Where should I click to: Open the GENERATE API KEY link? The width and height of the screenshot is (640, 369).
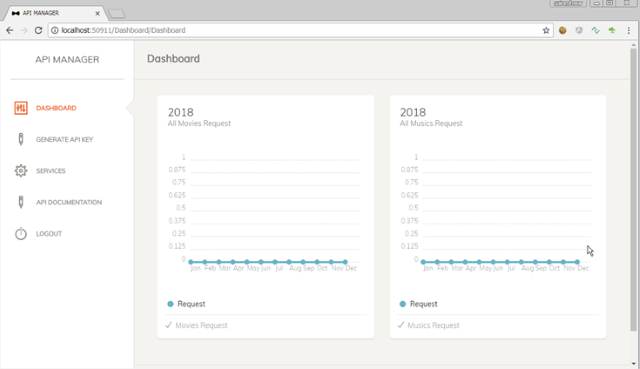pos(64,139)
